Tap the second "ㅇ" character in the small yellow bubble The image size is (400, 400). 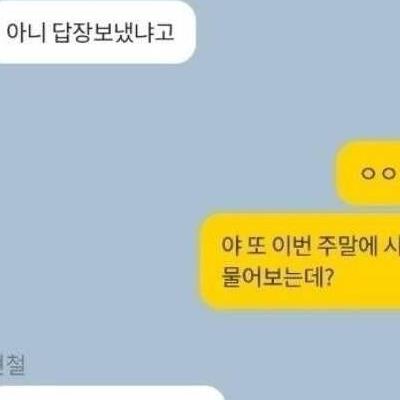tap(388, 173)
